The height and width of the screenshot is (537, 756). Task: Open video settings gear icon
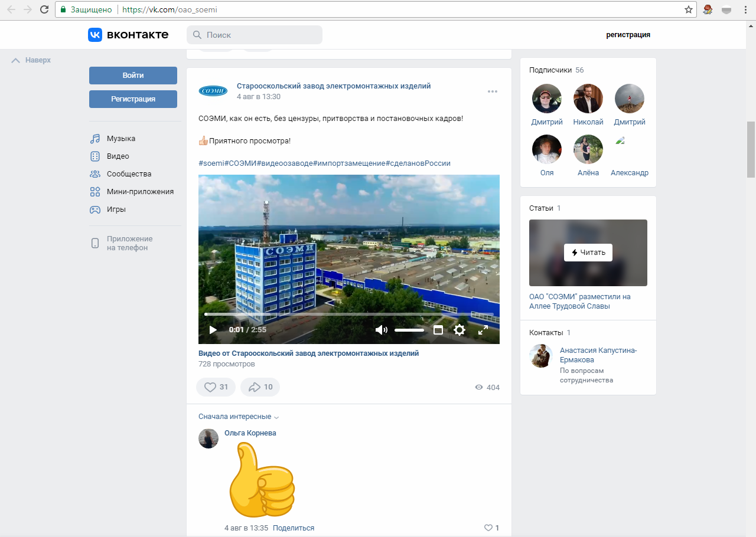pos(460,330)
